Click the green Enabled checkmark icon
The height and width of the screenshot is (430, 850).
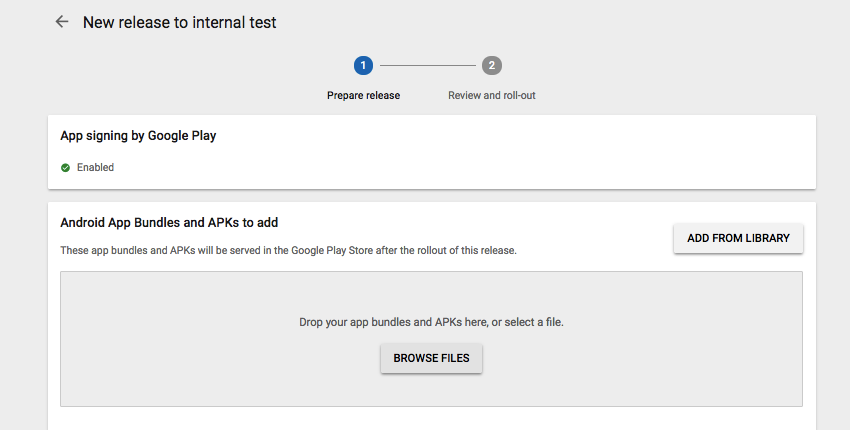(x=65, y=168)
